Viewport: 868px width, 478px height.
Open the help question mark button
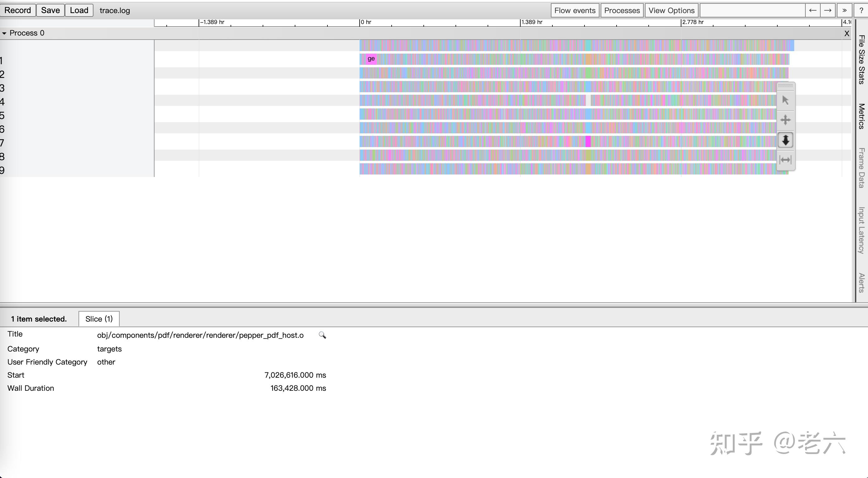coord(861,11)
